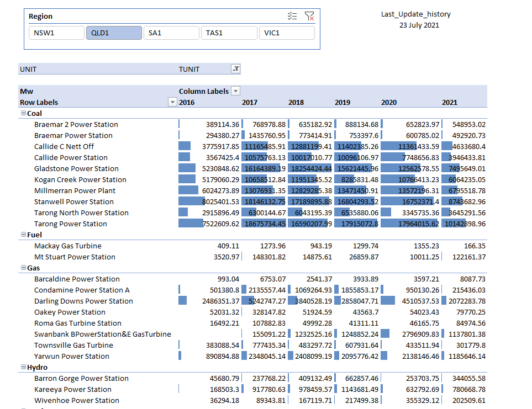532x409 pixels.
Task: Collapse the Fuel group
Action: tap(23, 235)
